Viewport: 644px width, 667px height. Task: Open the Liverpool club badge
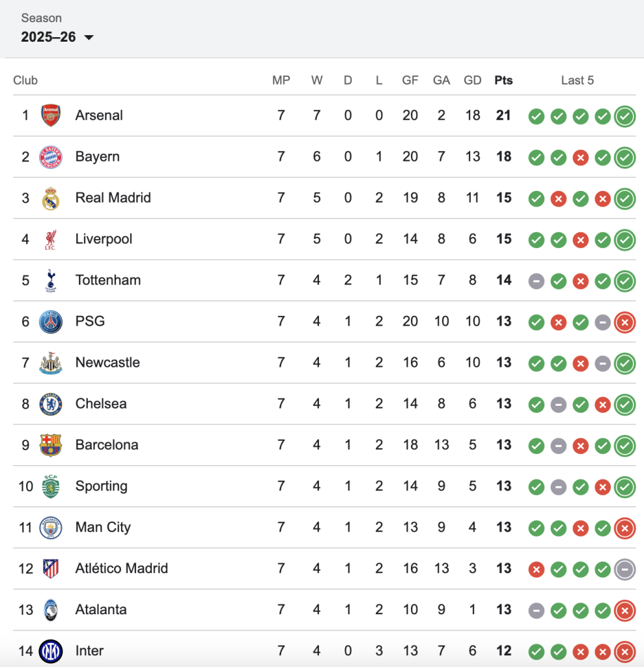tap(51, 239)
